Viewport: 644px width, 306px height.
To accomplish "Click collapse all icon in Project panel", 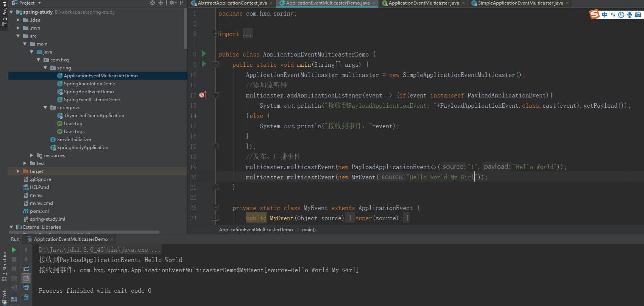I will tap(161, 3).
